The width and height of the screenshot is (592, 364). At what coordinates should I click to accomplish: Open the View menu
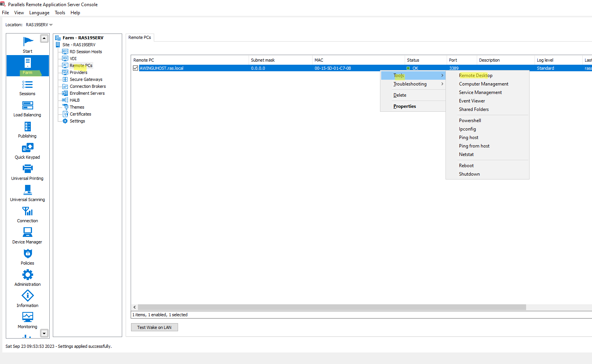click(x=19, y=13)
